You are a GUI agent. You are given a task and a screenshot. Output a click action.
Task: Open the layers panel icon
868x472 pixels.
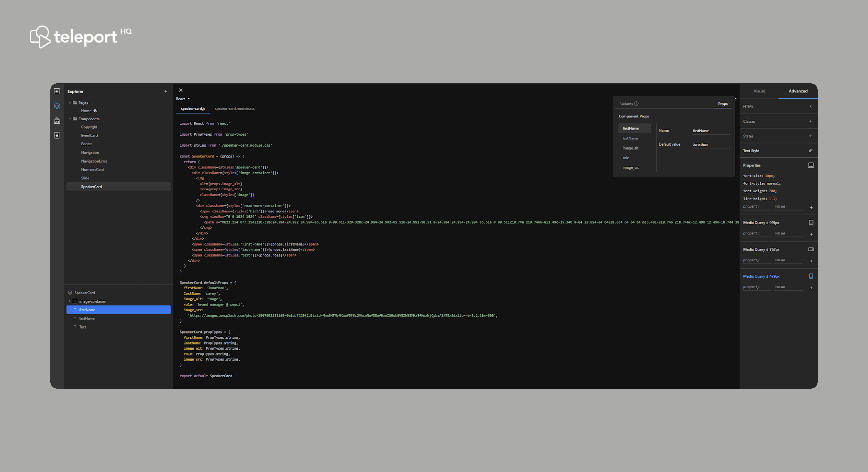57,106
